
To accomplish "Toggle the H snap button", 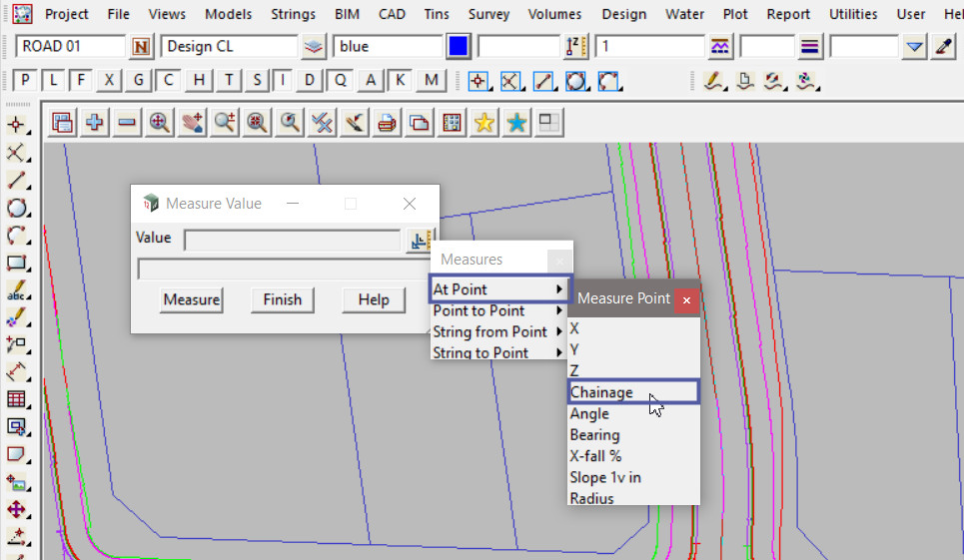I will [199, 80].
